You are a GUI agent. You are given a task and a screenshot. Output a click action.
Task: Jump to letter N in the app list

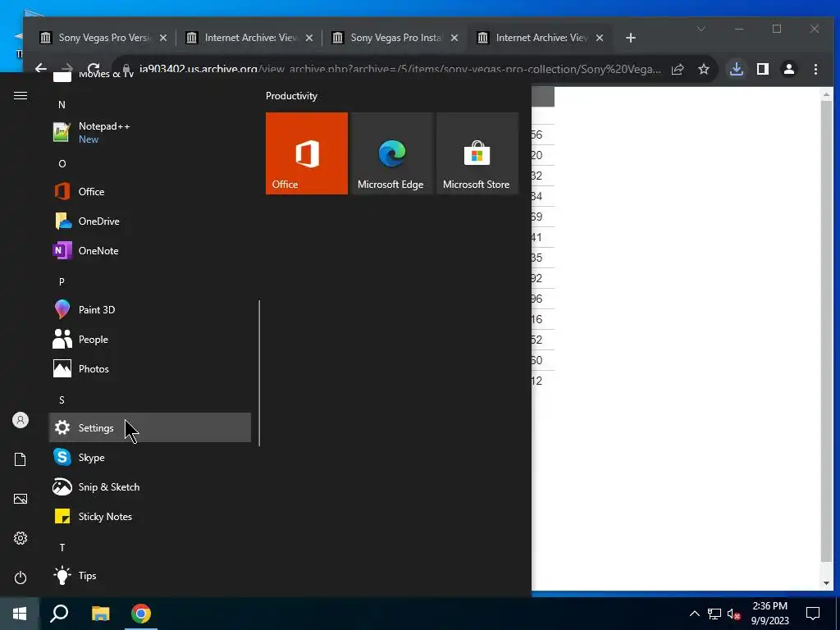(62, 105)
